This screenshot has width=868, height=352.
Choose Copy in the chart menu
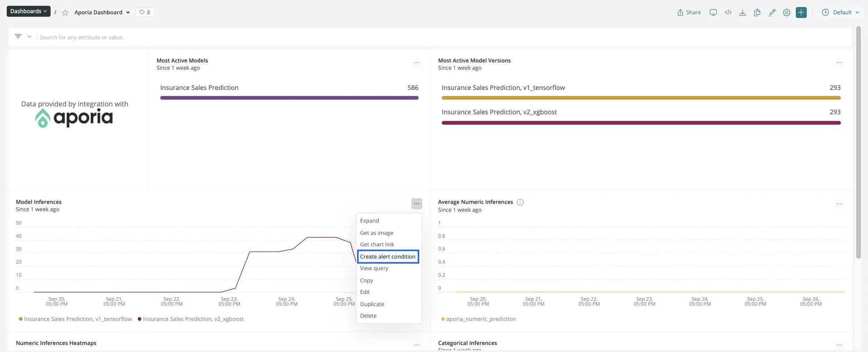pos(389,281)
